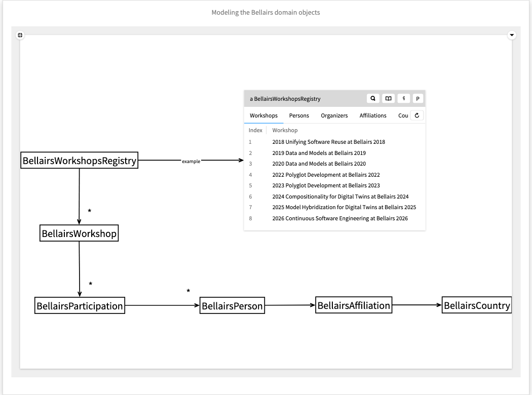This screenshot has width=532, height=395.
Task: Select the BellairsWorkshopsRegistry class box
Action: pyautogui.click(x=80, y=161)
